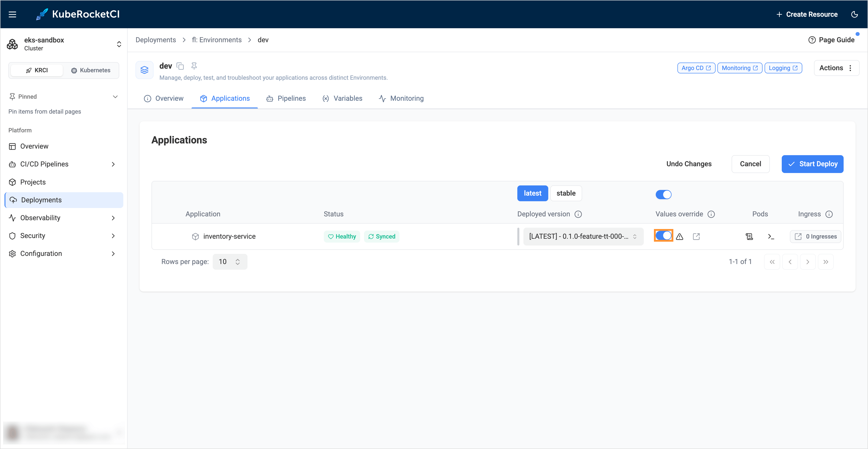Change rows per page dropdown
Image resolution: width=868 pixels, height=449 pixels.
pyautogui.click(x=230, y=262)
